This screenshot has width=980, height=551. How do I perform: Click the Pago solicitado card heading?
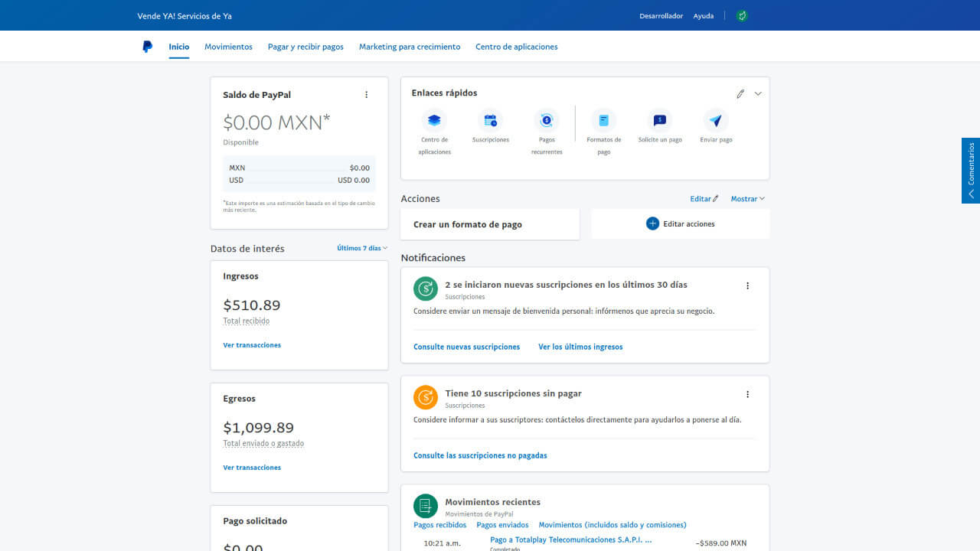point(255,521)
